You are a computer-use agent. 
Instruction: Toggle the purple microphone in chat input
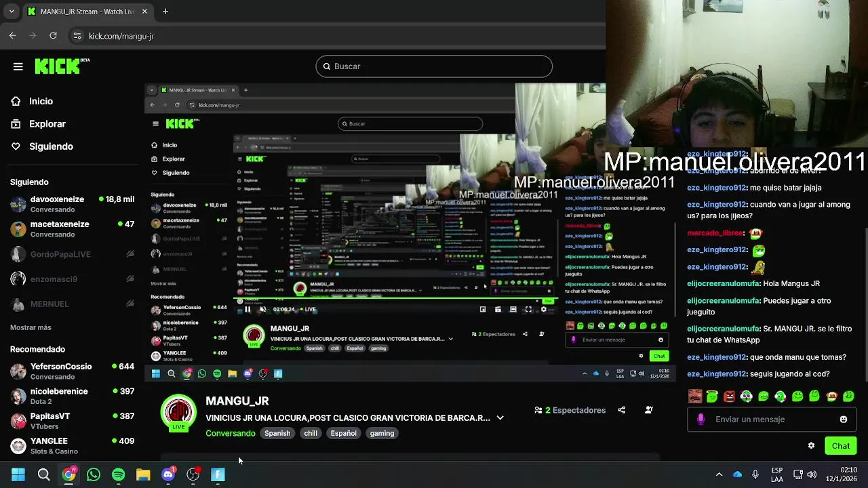click(x=701, y=420)
